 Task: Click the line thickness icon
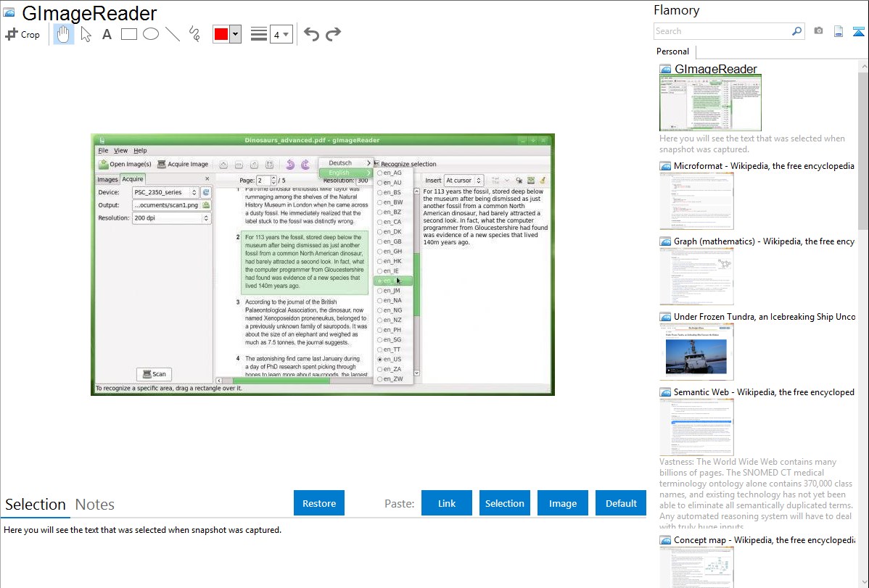258,34
